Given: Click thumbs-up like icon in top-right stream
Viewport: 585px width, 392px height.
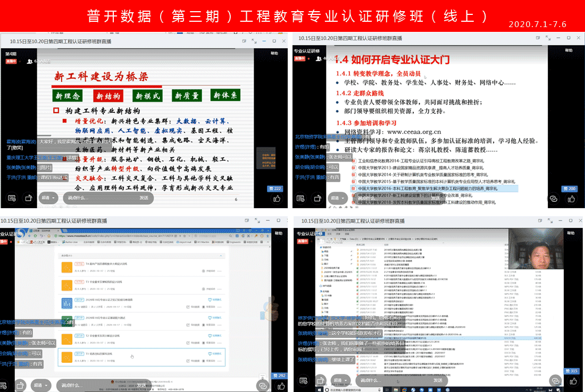Looking at the screenshot, I should coord(571,198).
